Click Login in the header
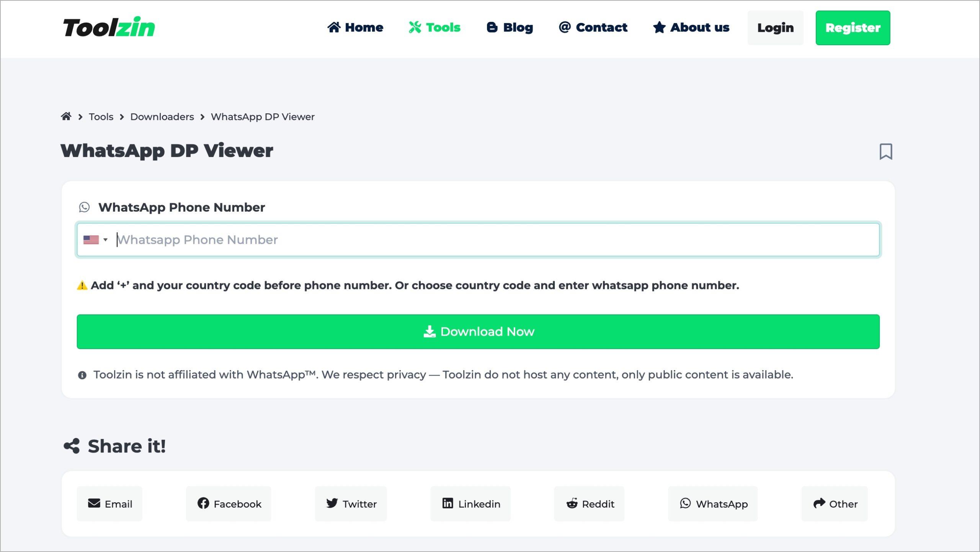Viewport: 980px width, 552px height. click(x=776, y=28)
